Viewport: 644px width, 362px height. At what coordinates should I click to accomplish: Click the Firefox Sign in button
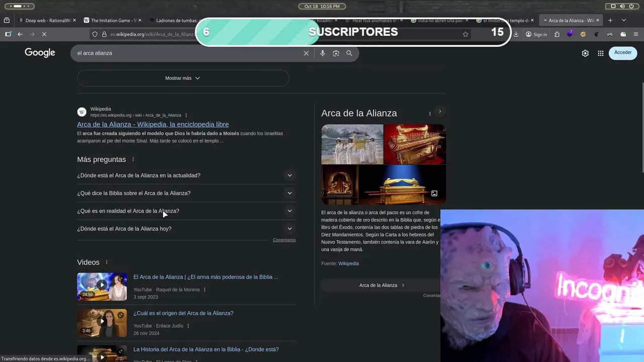tap(536, 34)
